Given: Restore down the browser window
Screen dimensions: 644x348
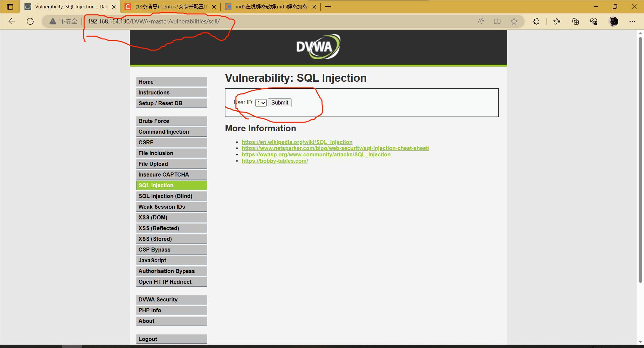Looking at the screenshot, I should coord(615,7).
